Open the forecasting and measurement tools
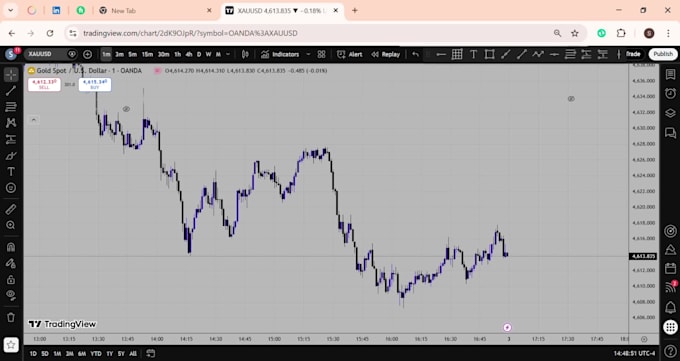Screen dimensions: 680x361 point(11,139)
